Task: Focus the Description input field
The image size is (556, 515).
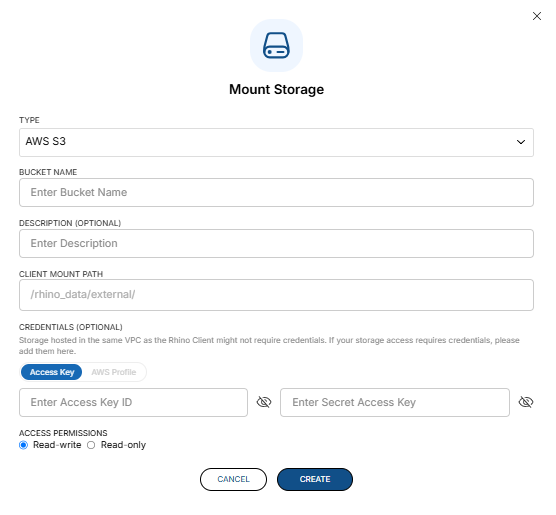Action: (x=276, y=244)
